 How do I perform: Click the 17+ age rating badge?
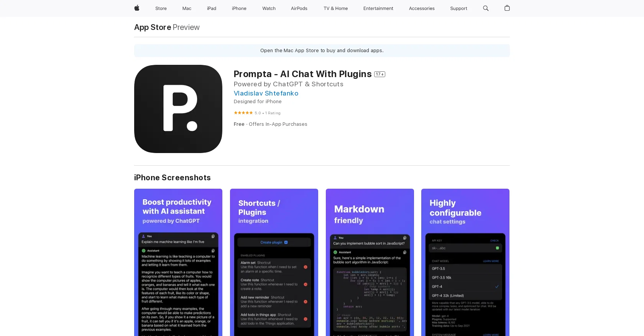(x=379, y=74)
